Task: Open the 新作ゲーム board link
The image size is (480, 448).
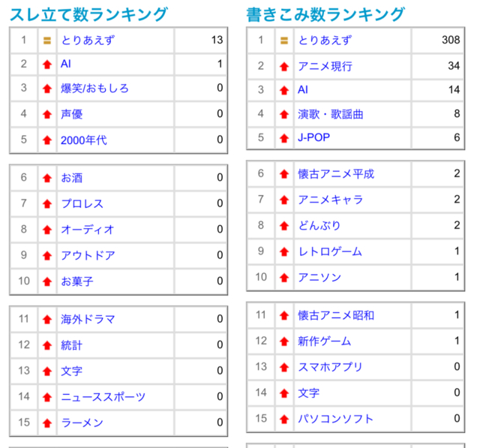Action: (324, 341)
